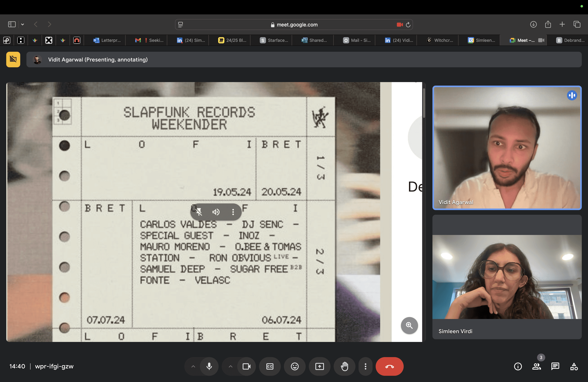Image resolution: width=588 pixels, height=382 pixels.
Task: Open the Safari share menu
Action: (x=548, y=24)
